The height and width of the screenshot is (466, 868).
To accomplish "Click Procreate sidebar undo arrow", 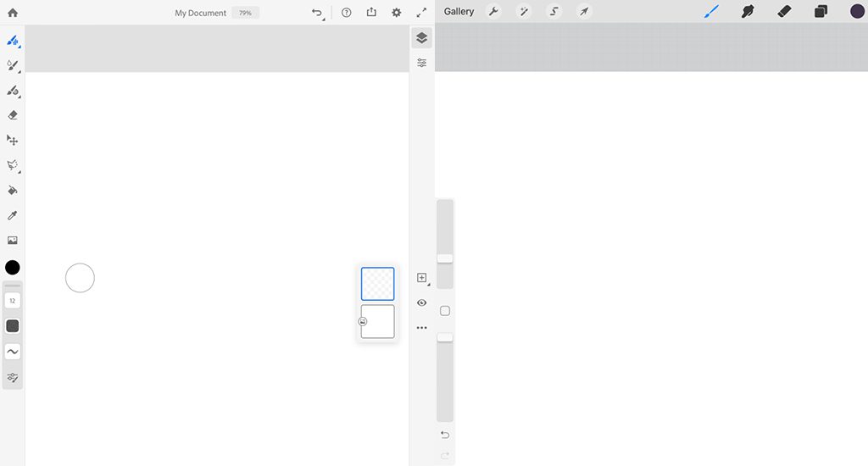I will (x=445, y=435).
